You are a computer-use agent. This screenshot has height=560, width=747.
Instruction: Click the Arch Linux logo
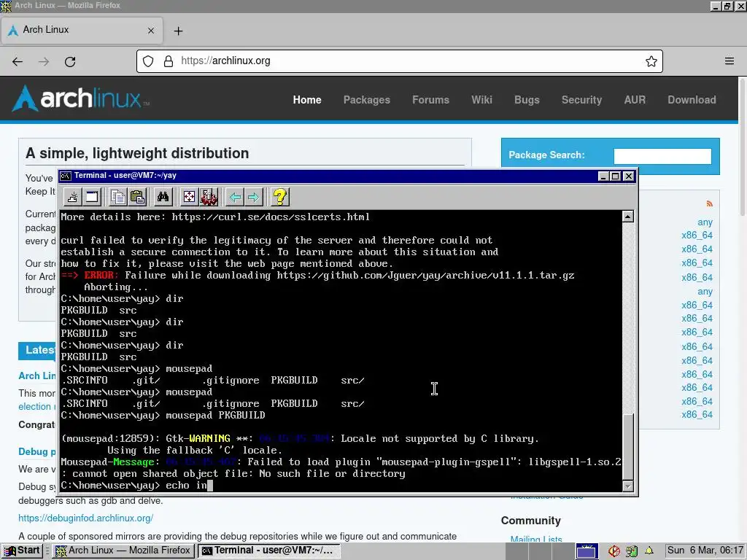point(80,98)
